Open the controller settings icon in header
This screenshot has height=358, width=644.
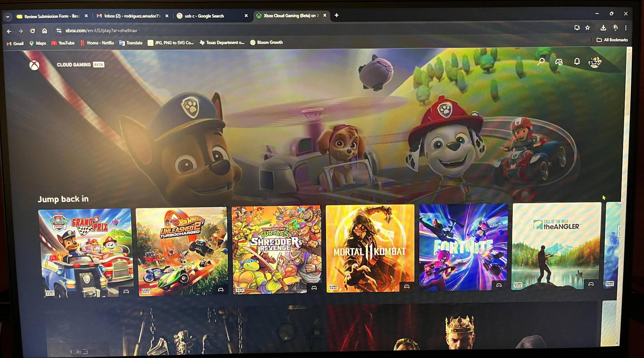559,62
